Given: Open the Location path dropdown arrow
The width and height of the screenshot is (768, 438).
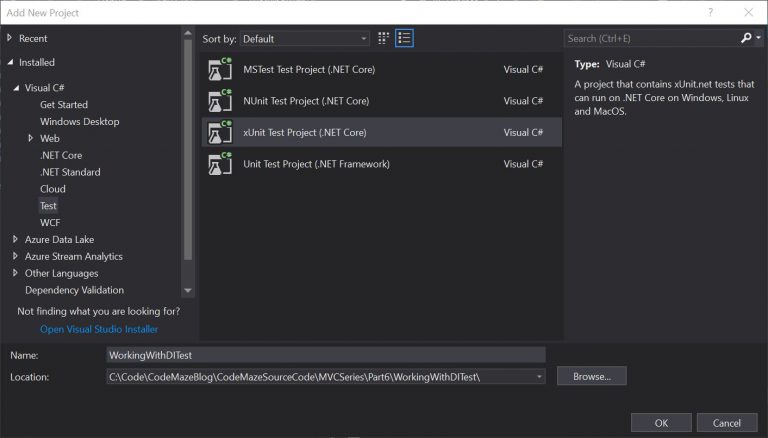Looking at the screenshot, I should [x=539, y=377].
